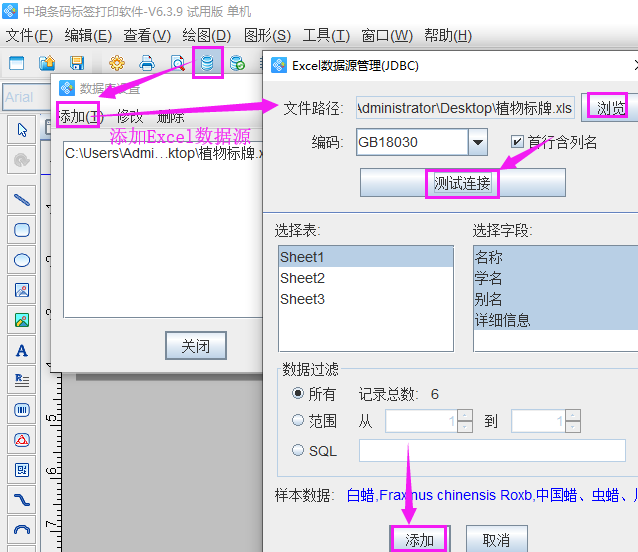Click the new document icon in toolbar
The height and width of the screenshot is (552, 638).
tap(17, 63)
